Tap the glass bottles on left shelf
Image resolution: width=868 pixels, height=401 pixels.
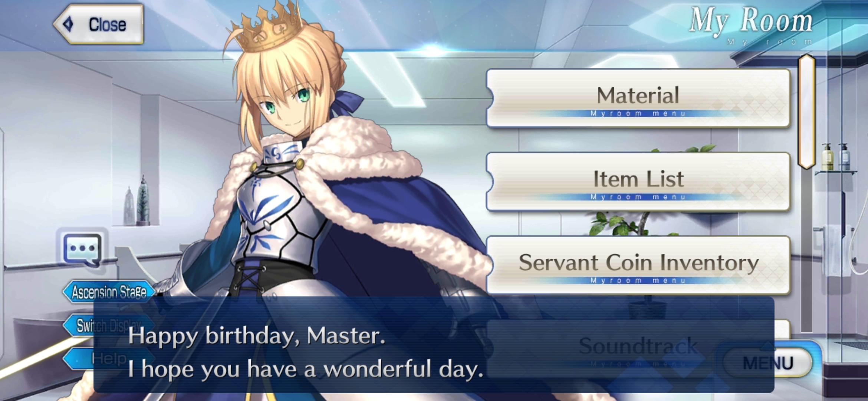tap(137, 202)
